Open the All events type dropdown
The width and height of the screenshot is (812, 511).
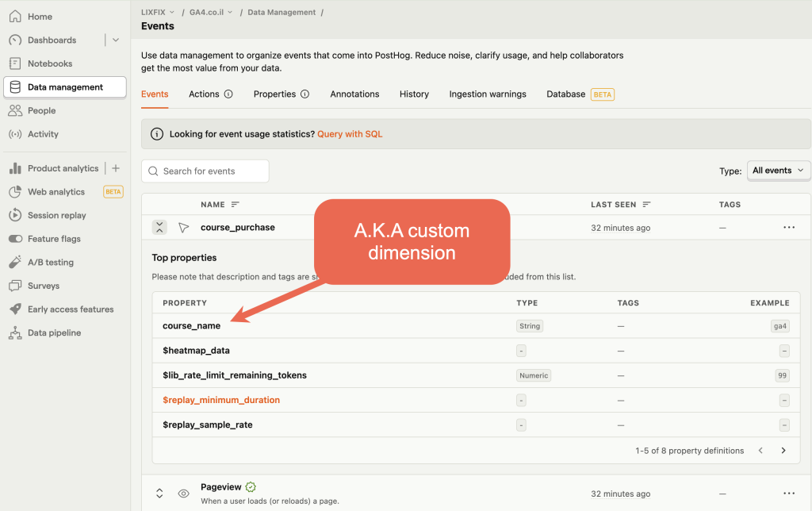tap(779, 171)
